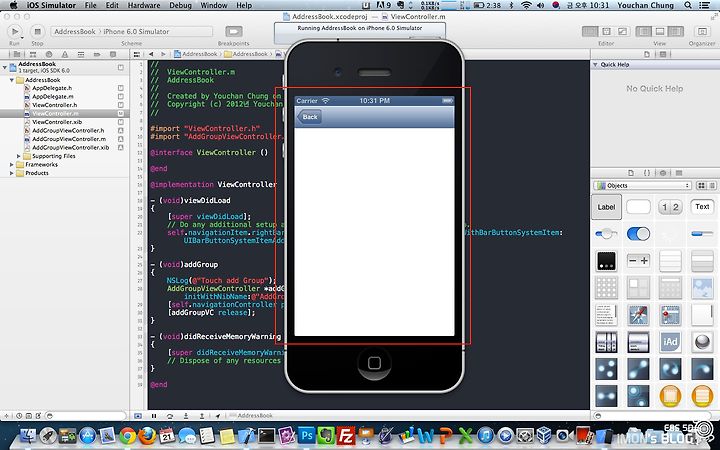Expand the Supporting Files folder
The width and height of the screenshot is (720, 450).
pyautogui.click(x=19, y=156)
